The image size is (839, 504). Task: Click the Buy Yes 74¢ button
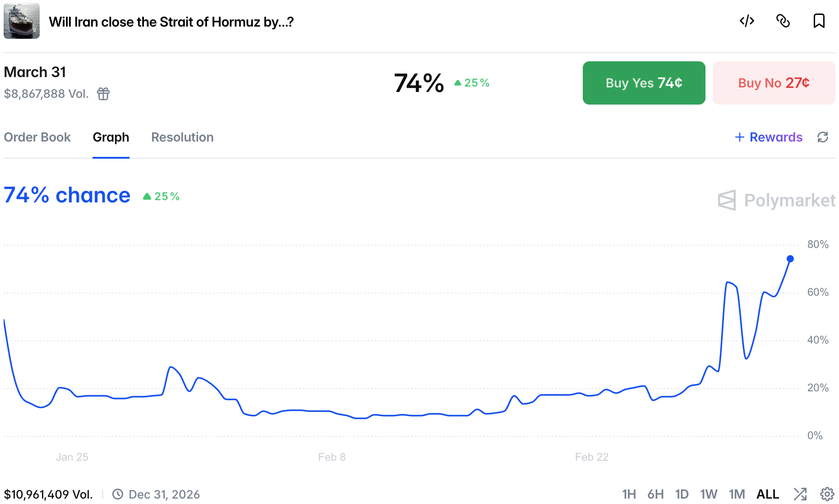(x=644, y=83)
